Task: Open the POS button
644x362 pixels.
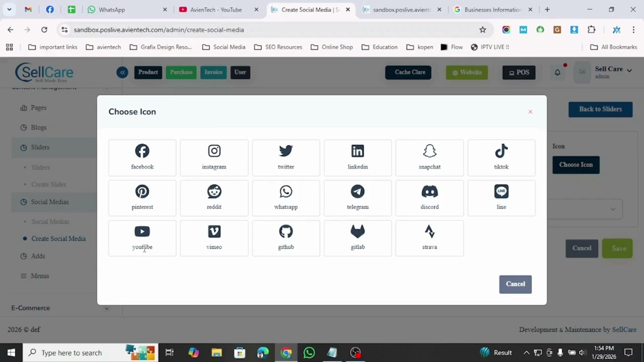Action: tap(519, 72)
